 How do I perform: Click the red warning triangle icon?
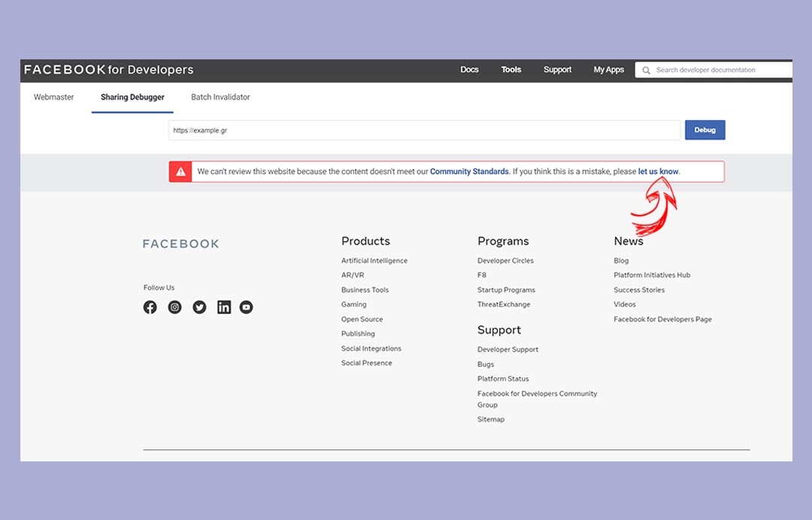click(x=180, y=172)
